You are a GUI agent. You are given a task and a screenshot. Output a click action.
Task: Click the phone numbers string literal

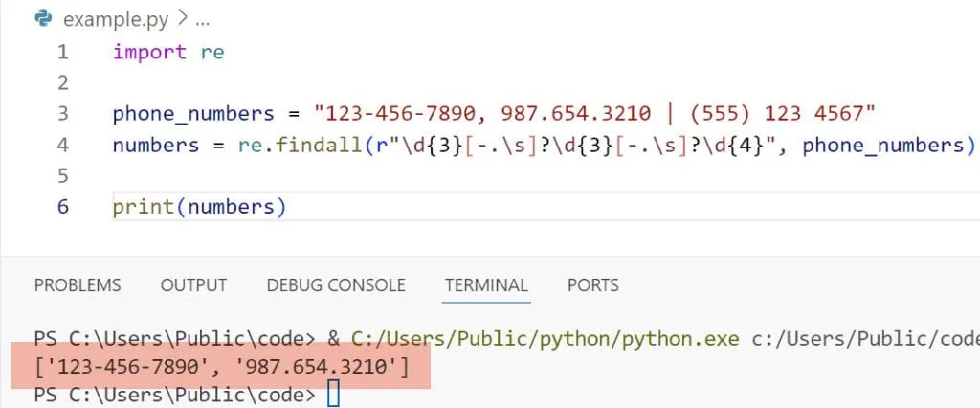[x=595, y=114]
